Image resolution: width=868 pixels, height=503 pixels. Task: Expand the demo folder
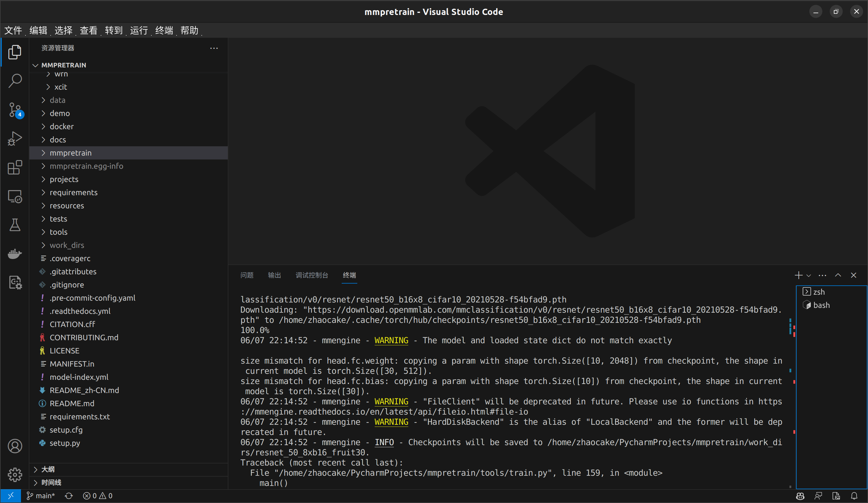[129, 113]
